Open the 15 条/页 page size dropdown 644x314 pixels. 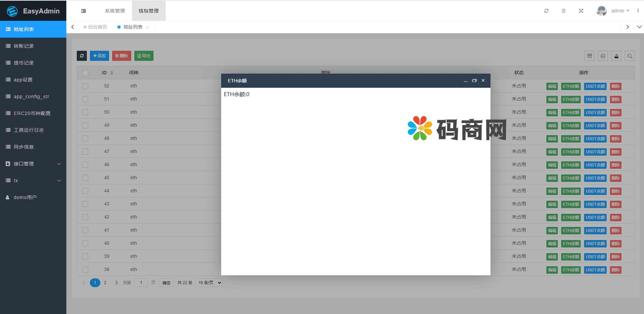tap(209, 283)
